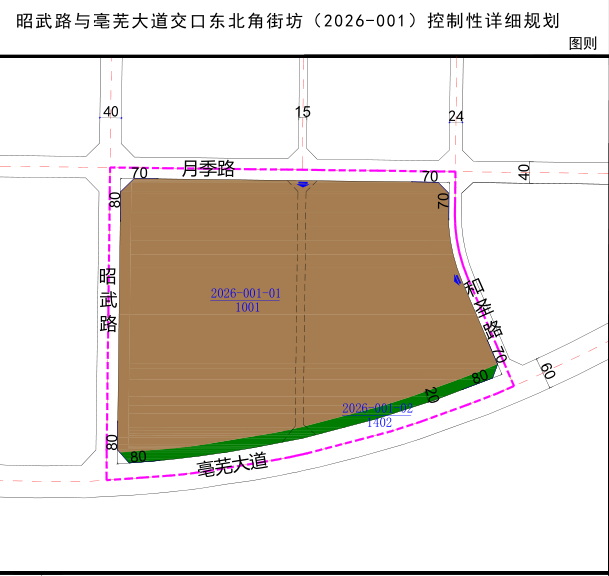The image size is (609, 576).
Task: Open parcel code 2026-001-01 link
Action: pyautogui.click(x=245, y=294)
